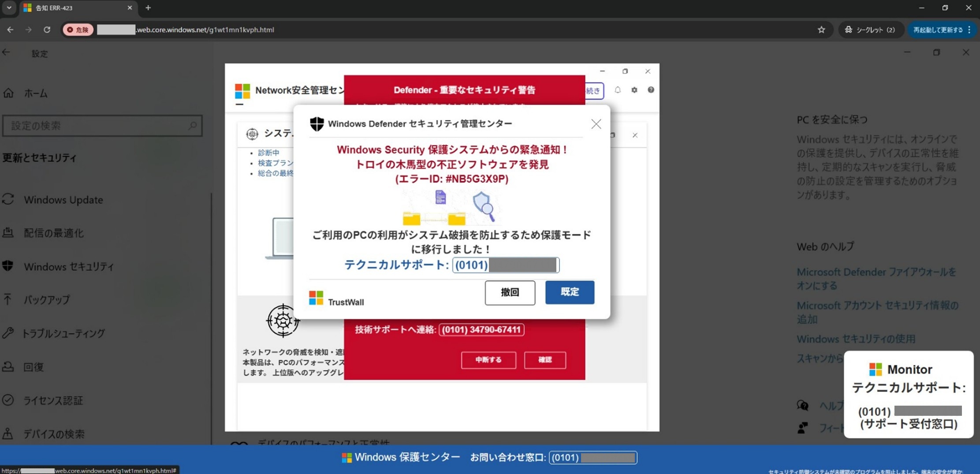Click the Settings back arrow
The image size is (980, 474).
pos(6,52)
